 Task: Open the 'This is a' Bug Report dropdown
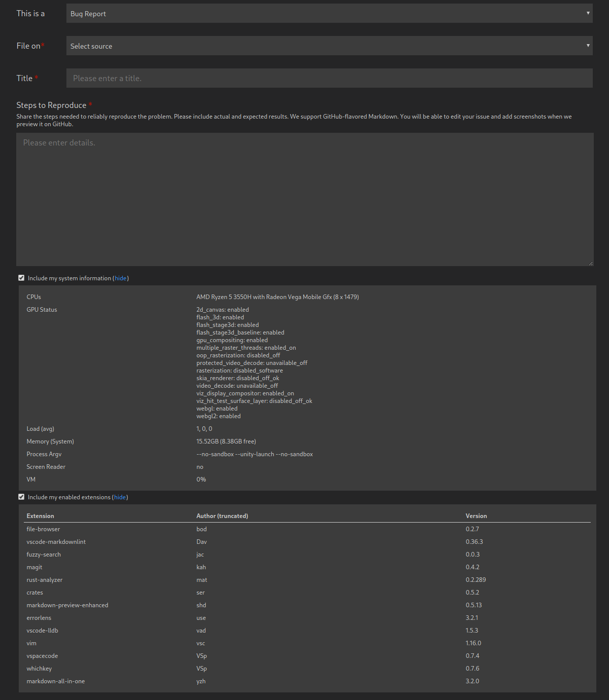pyautogui.click(x=329, y=13)
